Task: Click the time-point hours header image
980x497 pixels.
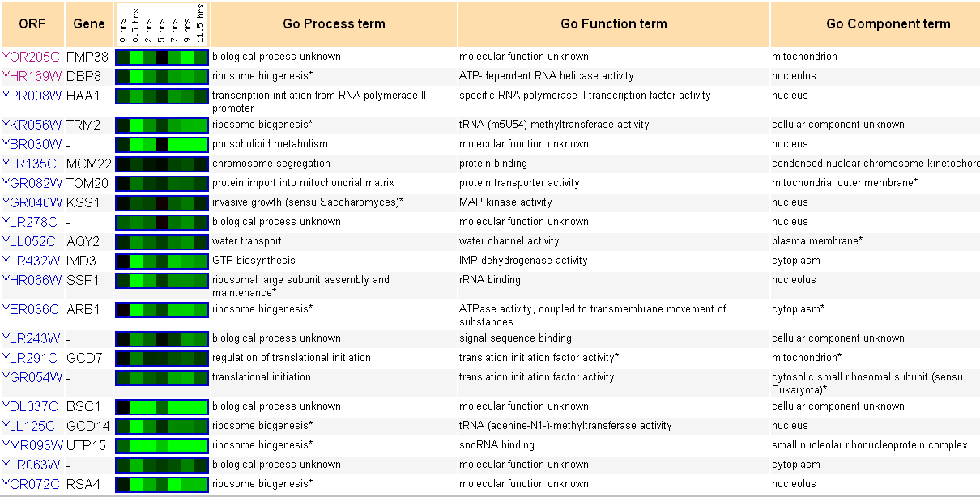Action: (x=161, y=23)
